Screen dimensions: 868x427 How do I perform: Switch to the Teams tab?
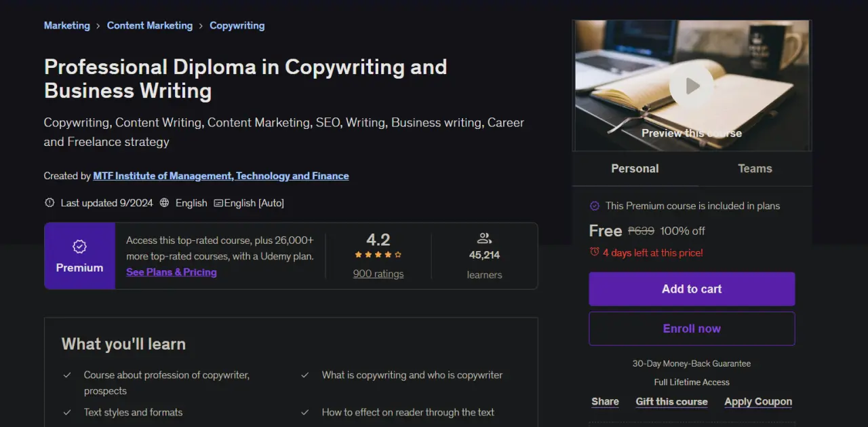(x=755, y=168)
